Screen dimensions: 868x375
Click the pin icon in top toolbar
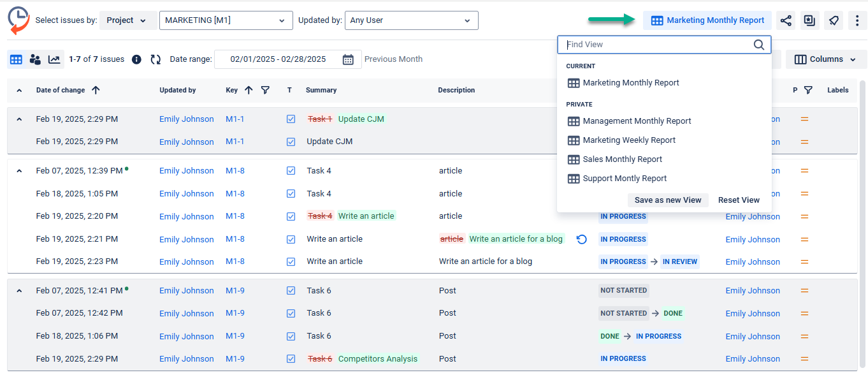coord(834,20)
